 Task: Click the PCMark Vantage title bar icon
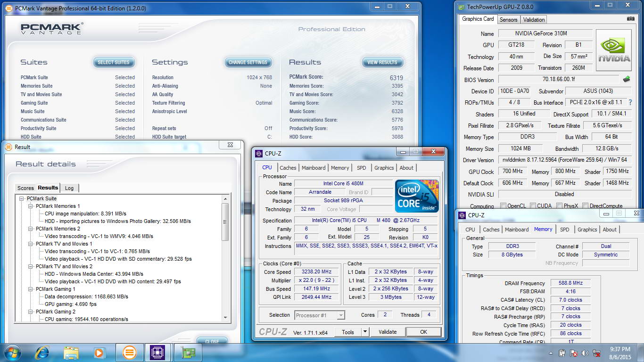pos(9,8)
